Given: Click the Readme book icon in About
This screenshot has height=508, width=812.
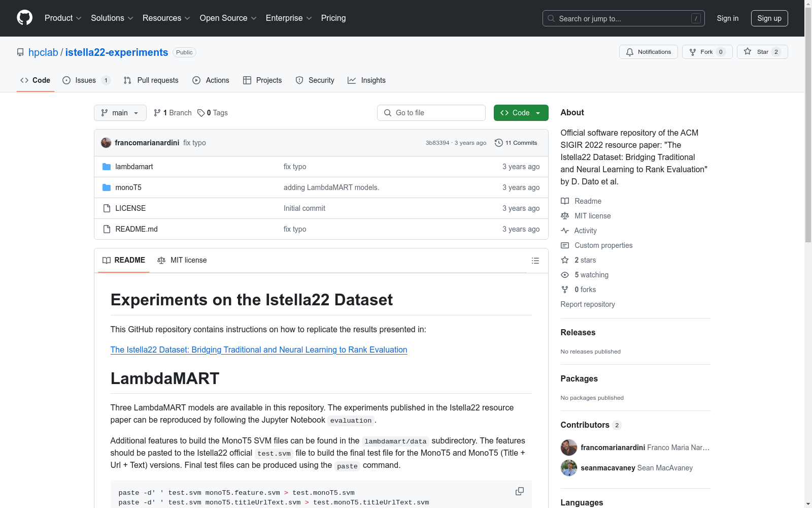Looking at the screenshot, I should click(565, 201).
